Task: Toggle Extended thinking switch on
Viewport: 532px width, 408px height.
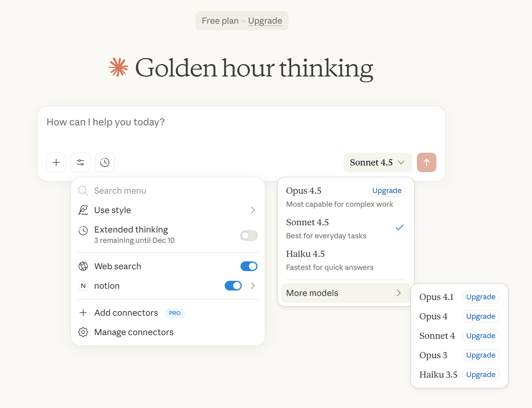Action: [249, 236]
